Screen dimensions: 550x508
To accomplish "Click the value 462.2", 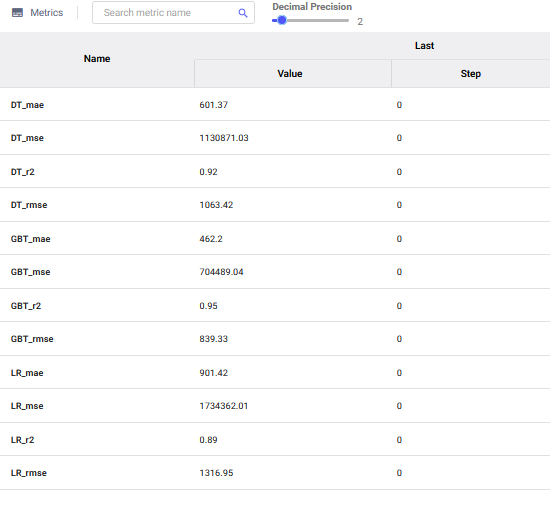I will 211,239.
